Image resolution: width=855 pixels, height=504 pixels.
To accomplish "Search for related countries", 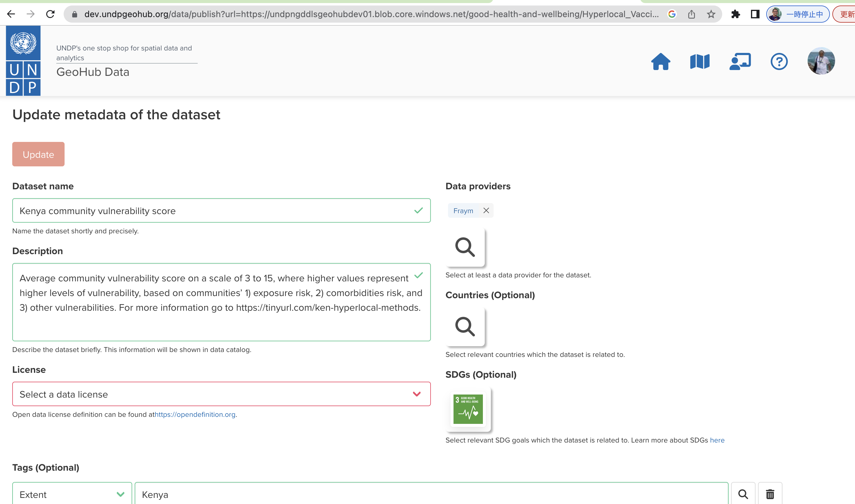I will 465,326.
